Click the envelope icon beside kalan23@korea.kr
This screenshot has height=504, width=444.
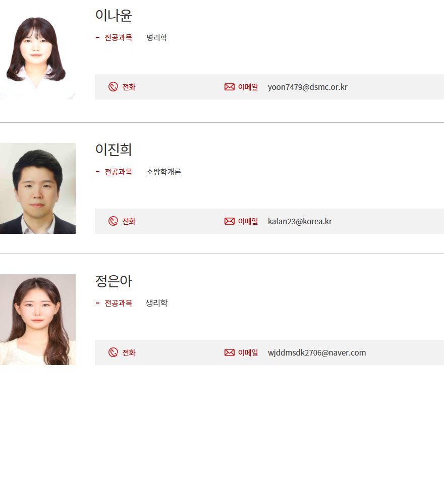(230, 221)
